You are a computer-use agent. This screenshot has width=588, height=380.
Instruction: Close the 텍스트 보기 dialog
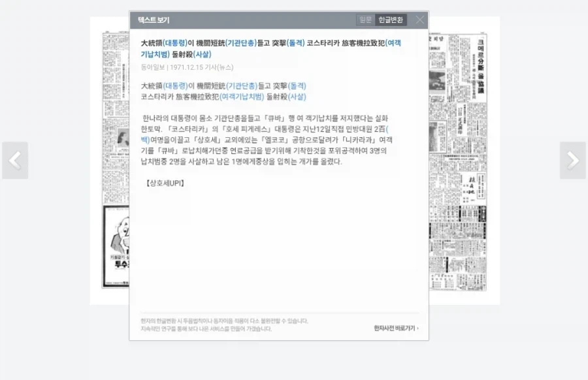tap(419, 20)
